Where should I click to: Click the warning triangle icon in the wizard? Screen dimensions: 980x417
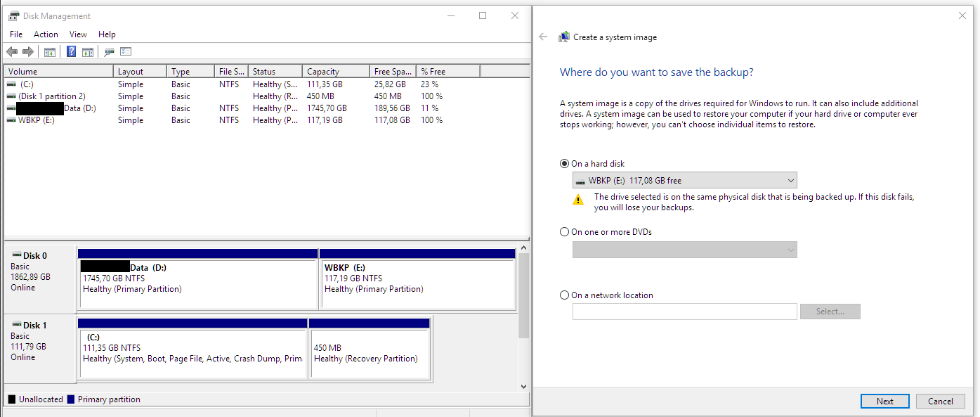pyautogui.click(x=578, y=200)
